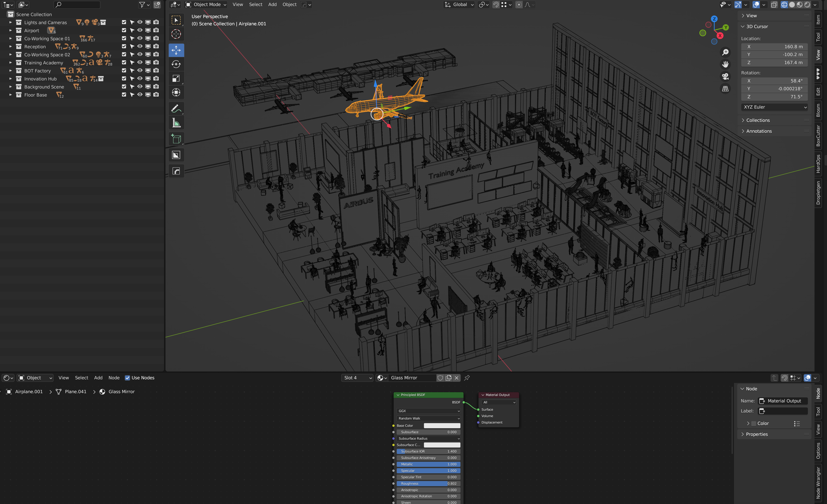Click the pan view hand icon
The height and width of the screenshot is (504, 827).
point(725,64)
